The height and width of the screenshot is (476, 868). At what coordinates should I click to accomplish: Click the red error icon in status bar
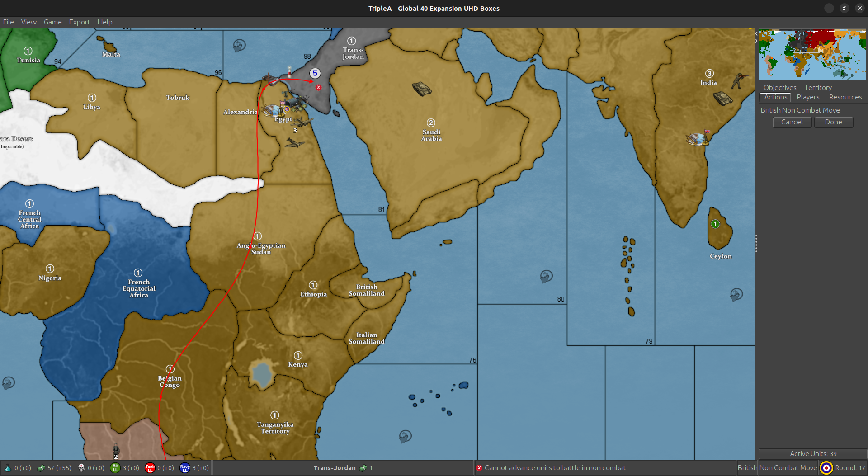click(479, 468)
